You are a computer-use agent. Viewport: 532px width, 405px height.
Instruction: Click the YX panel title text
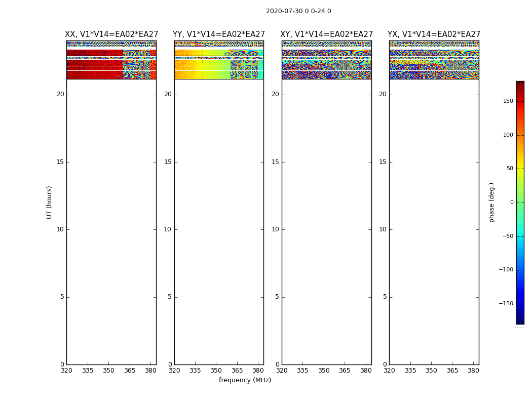[434, 34]
